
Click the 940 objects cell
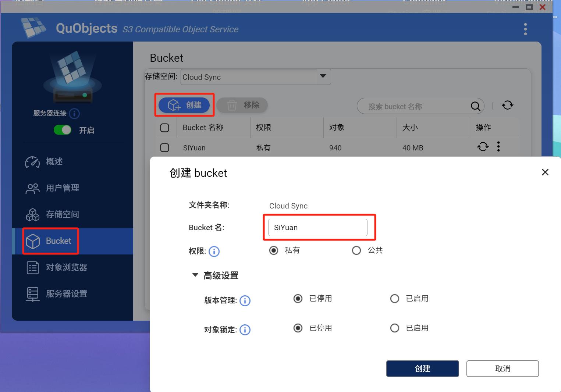(x=335, y=148)
